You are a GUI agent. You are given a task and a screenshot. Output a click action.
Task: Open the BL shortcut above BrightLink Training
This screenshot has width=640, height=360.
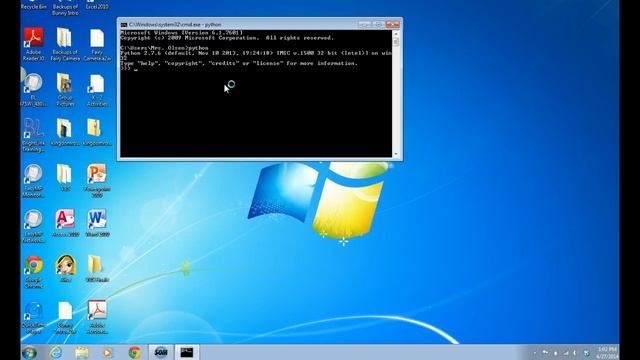click(x=33, y=90)
